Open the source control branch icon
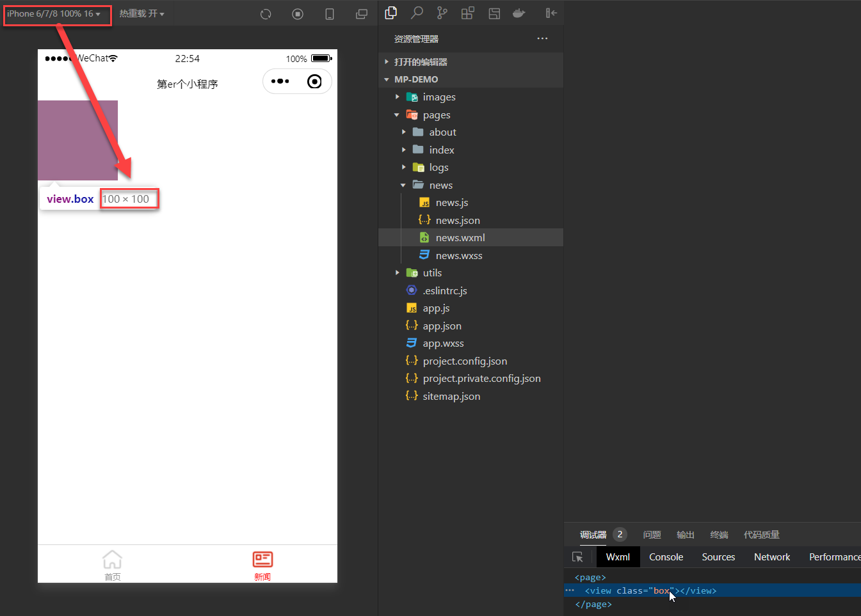 pyautogui.click(x=442, y=13)
